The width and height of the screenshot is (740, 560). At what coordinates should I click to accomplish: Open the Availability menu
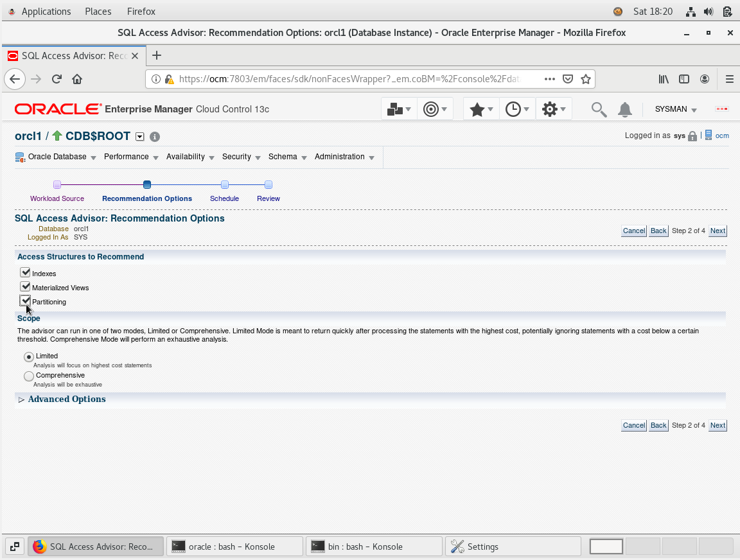click(189, 157)
